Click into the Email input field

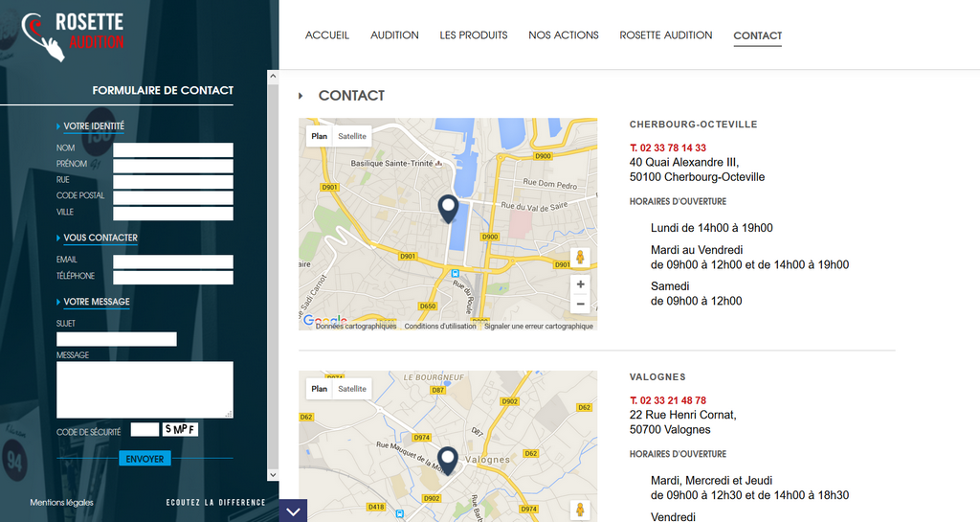click(173, 261)
